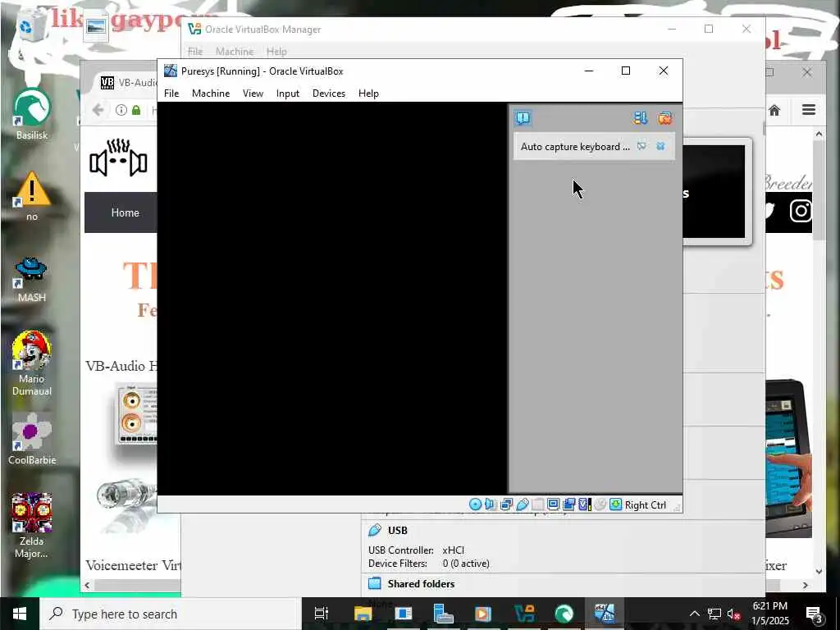Open Help menu in VirtualBox Manager window
840x630 pixels.
(276, 52)
